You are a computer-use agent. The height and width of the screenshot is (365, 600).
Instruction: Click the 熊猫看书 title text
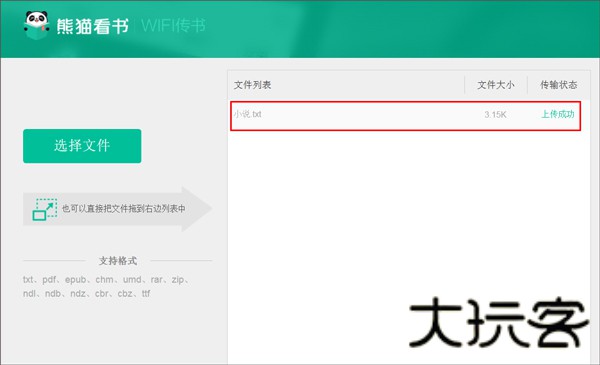tap(92, 26)
